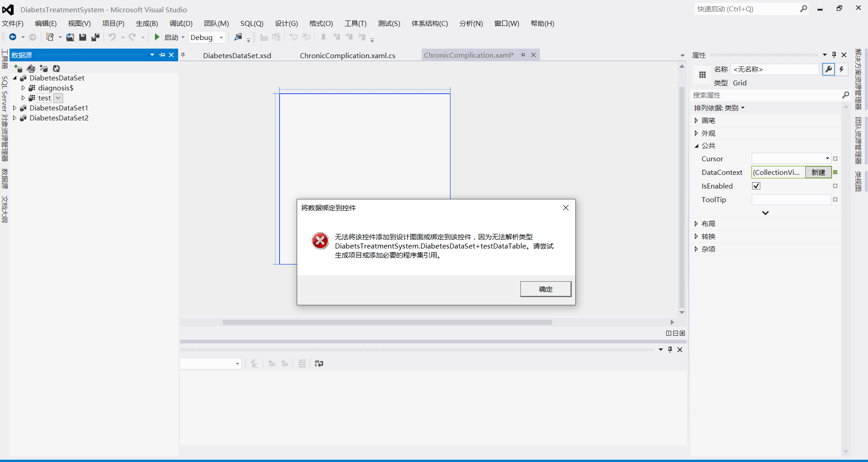
Task: Click add new data source icon
Action: 18,68
